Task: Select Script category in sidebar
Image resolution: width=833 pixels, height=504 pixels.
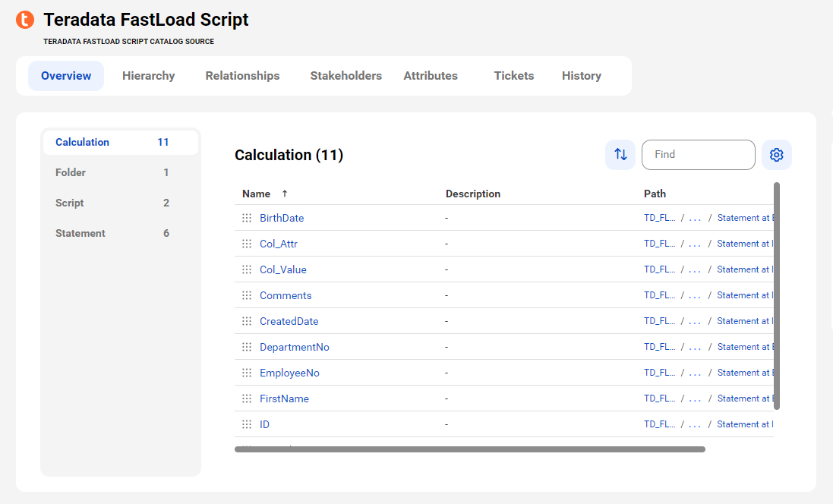Action: coord(121,203)
